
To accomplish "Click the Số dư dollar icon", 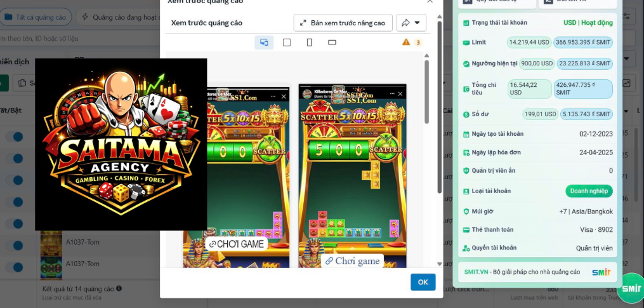I will 466,114.
